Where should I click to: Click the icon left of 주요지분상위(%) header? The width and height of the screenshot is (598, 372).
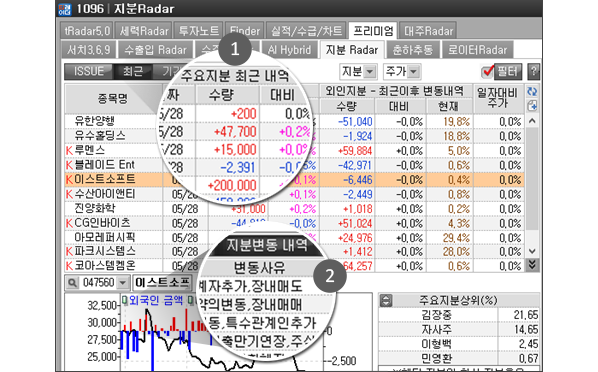pos(386,301)
